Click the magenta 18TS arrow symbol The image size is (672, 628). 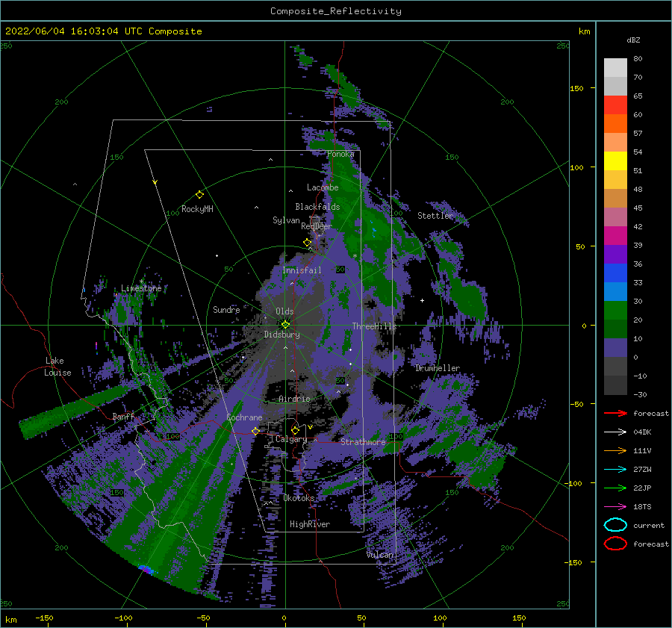[x=615, y=507]
